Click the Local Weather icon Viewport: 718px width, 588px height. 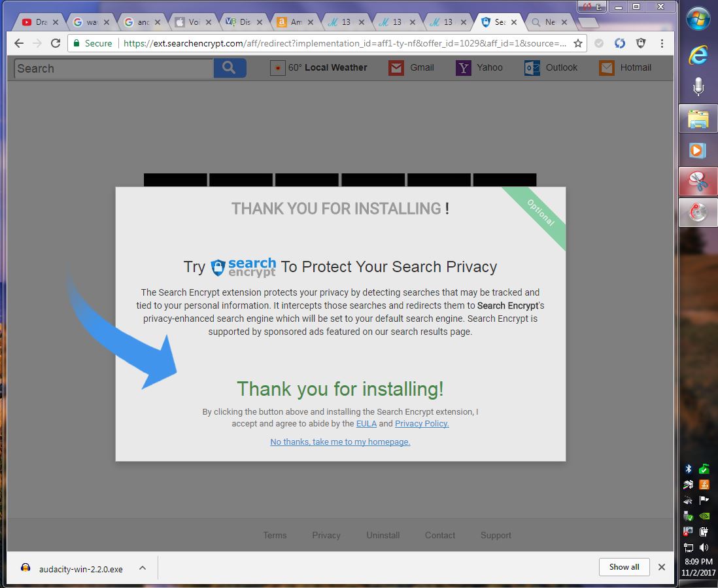point(277,68)
